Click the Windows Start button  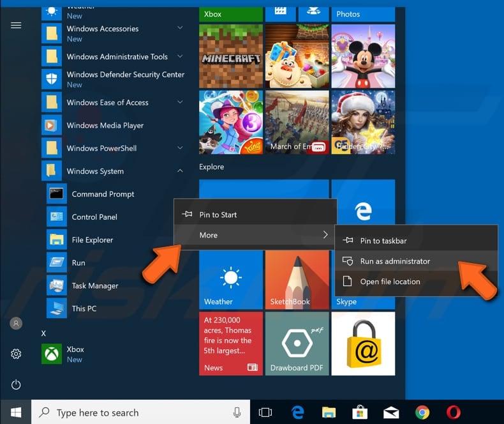pyautogui.click(x=16, y=412)
